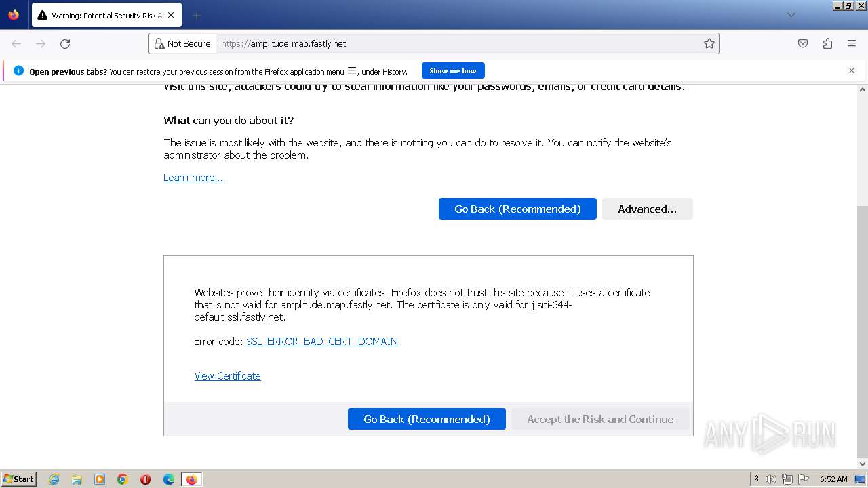Image resolution: width=868 pixels, height=488 pixels.
Task: Launch Opera browser from taskbar
Action: [x=145, y=479]
